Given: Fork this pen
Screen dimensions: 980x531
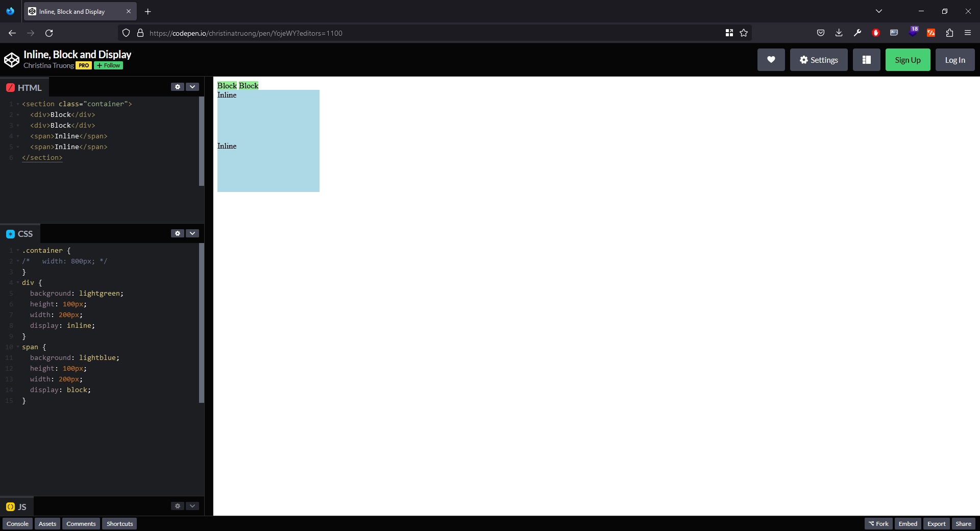Looking at the screenshot, I should [x=878, y=524].
